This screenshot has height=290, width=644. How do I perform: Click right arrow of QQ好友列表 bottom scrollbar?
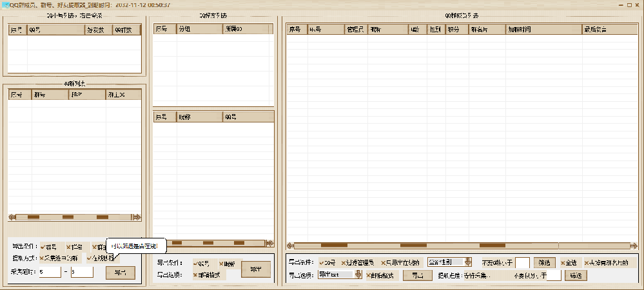tap(270, 243)
